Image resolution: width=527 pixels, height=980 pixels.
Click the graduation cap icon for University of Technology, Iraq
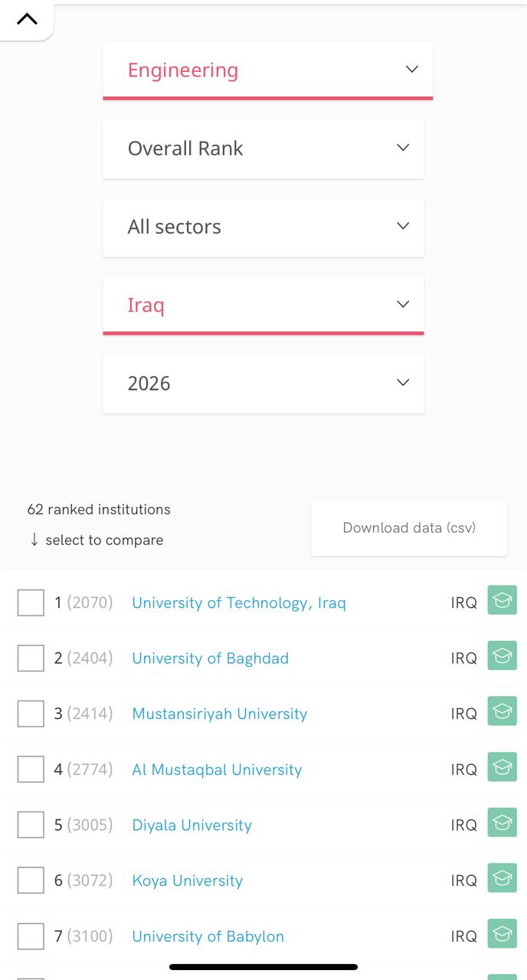click(502, 600)
